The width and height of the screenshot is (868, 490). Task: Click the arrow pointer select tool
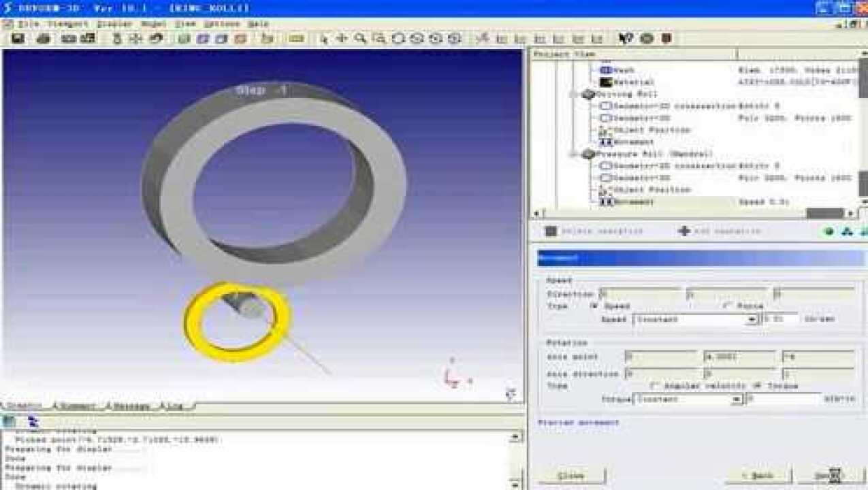point(323,39)
